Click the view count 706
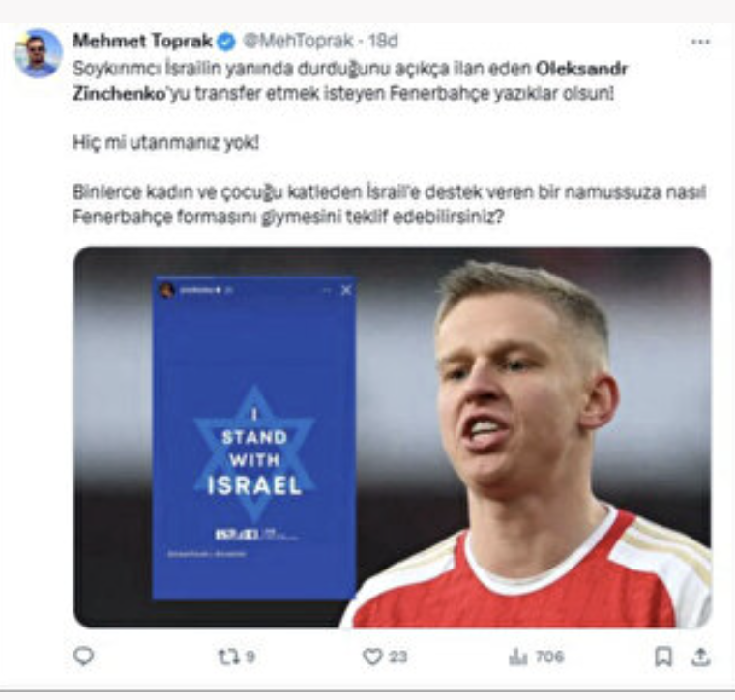The width and height of the screenshot is (735, 700). point(549,656)
